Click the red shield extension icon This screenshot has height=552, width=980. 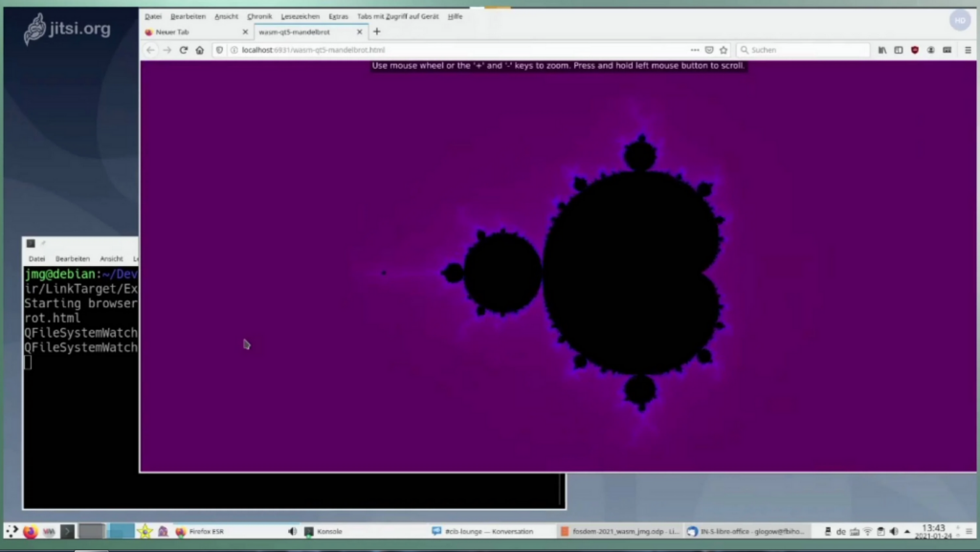(x=914, y=50)
